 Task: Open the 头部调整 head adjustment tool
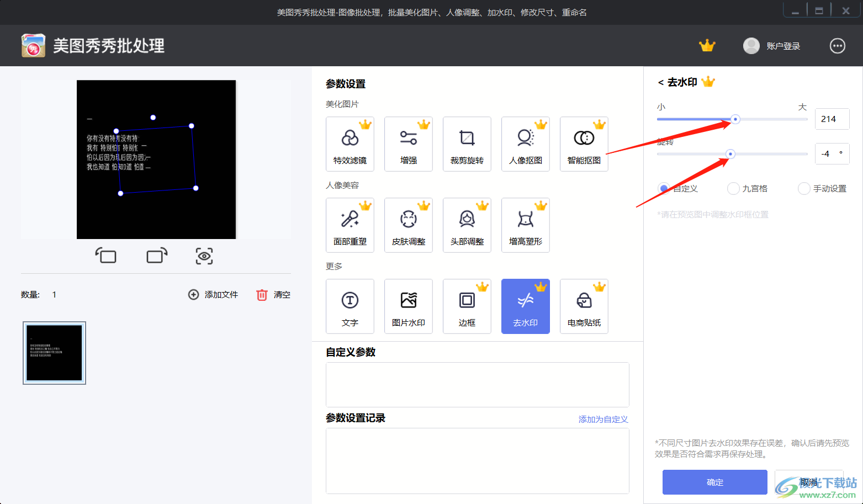pos(467,225)
